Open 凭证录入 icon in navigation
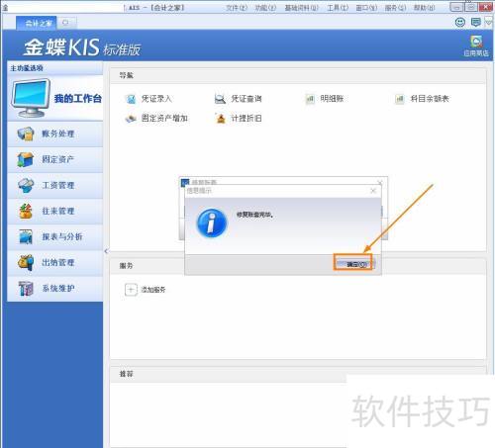This screenshot has width=495, height=448. click(x=131, y=99)
